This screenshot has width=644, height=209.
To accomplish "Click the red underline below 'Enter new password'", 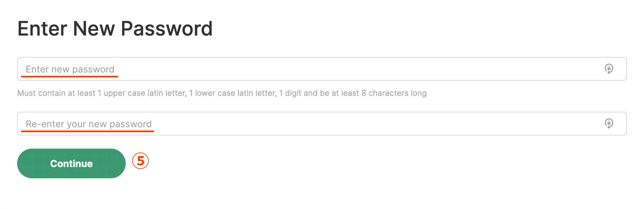I will click(70, 76).
